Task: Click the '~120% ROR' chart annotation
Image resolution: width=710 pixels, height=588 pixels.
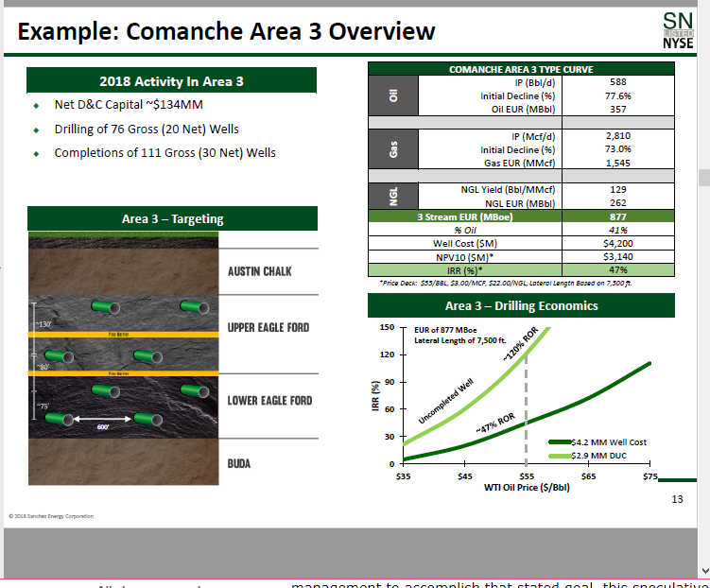Action: (521, 344)
